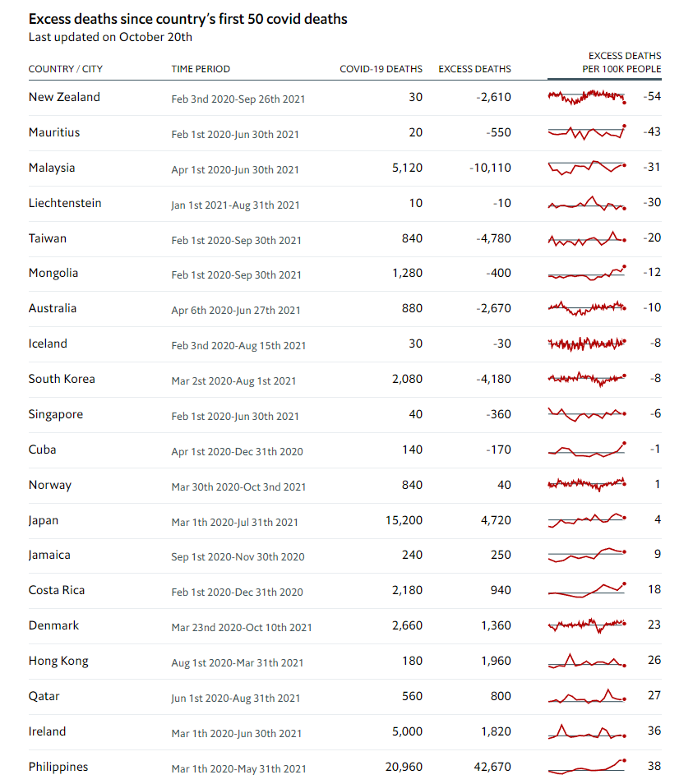Click Ireland's excess deaths sparkline

pyautogui.click(x=586, y=731)
